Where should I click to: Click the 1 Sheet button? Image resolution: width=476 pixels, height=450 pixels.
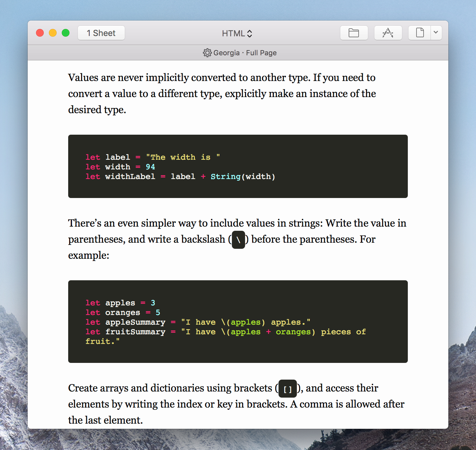[101, 32]
